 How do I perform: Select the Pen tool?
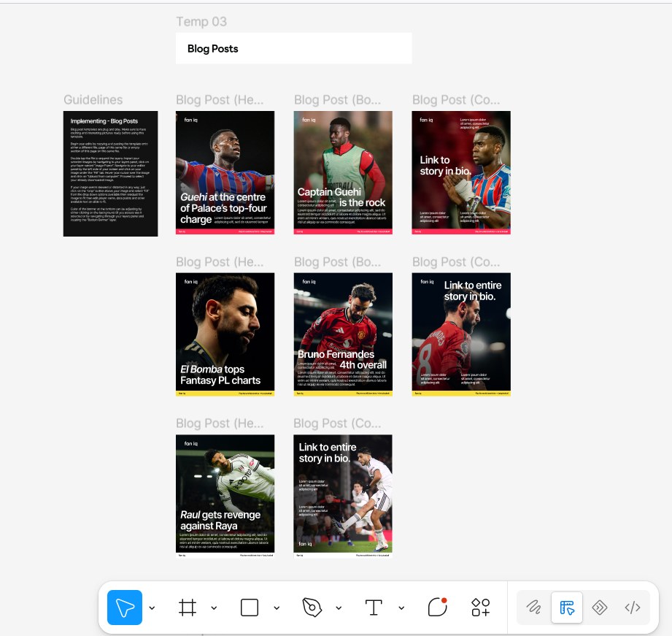click(312, 608)
